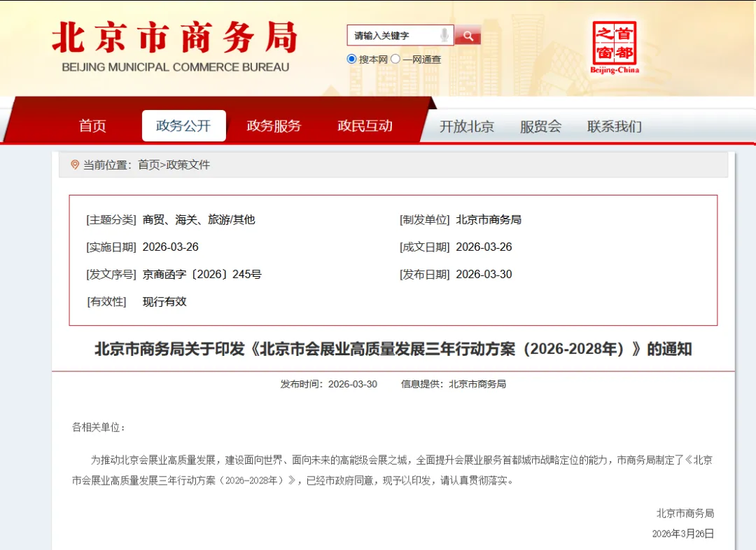Open the 政民互动 navigation tab
The image size is (756, 550).
[365, 126]
